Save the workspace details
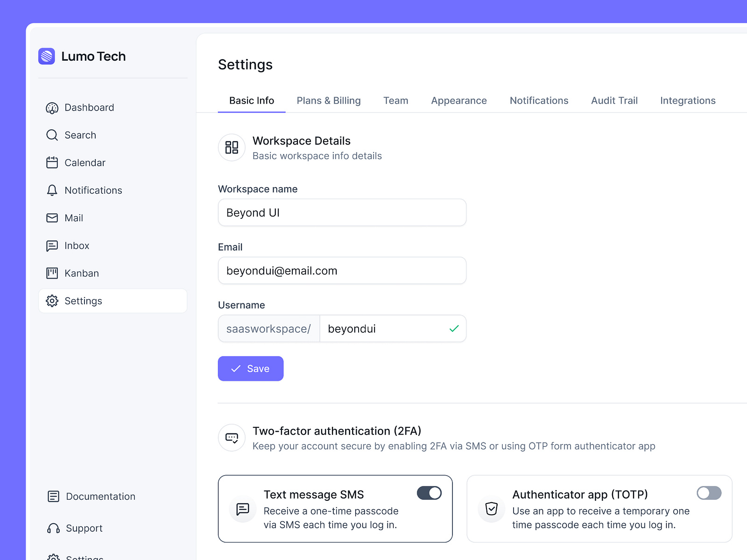The height and width of the screenshot is (560, 747). point(250,368)
